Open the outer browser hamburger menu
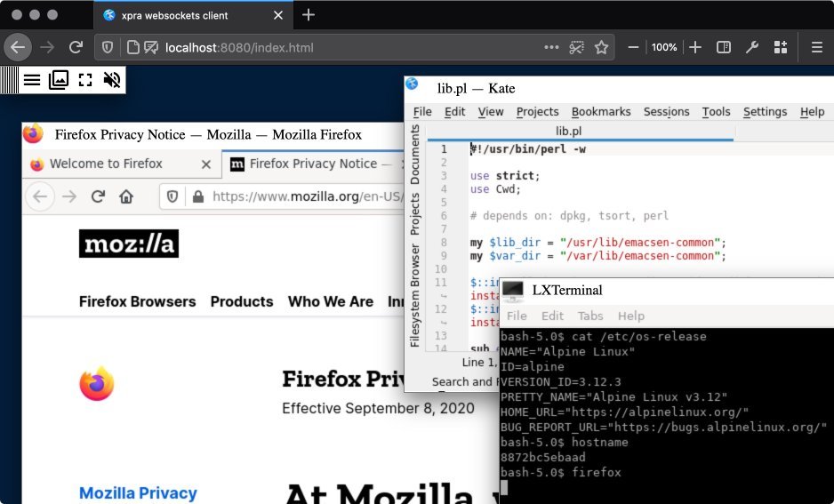834x504 pixels. [817, 47]
